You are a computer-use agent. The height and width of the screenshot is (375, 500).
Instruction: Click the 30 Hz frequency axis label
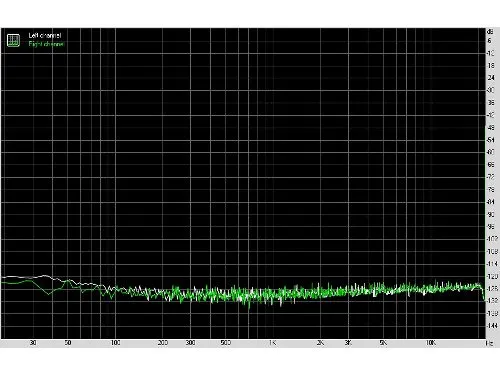point(33,343)
